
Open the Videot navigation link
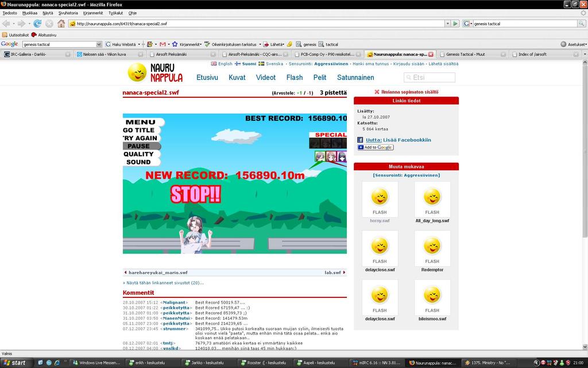[x=266, y=78]
